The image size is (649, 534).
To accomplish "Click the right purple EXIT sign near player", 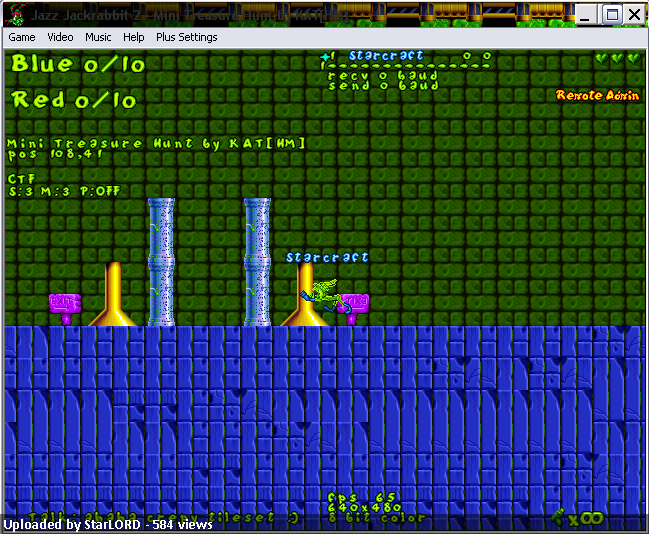I will (354, 309).
